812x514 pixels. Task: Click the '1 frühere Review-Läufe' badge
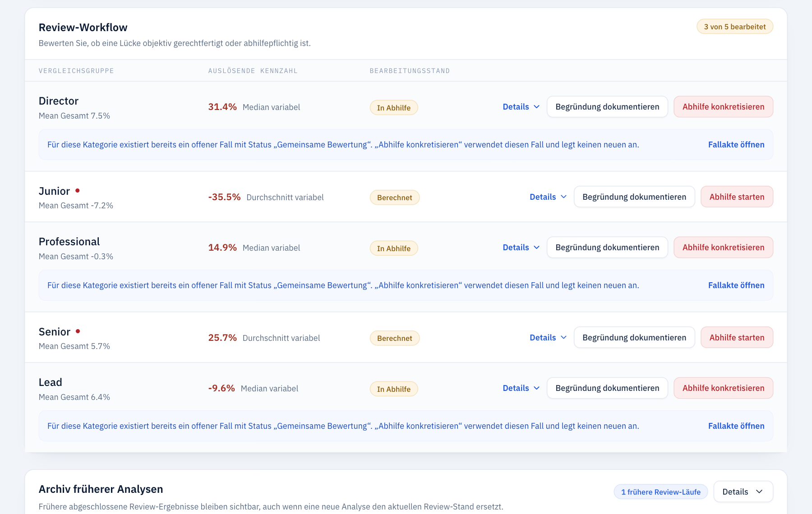tap(661, 492)
